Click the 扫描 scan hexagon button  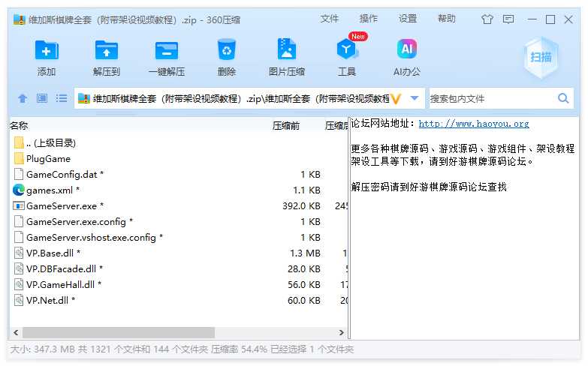[541, 57]
